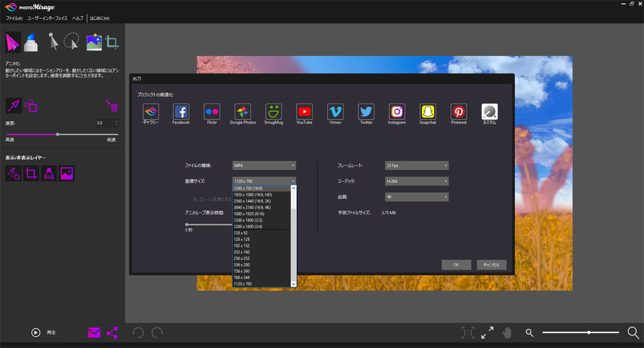Image resolution: width=644 pixels, height=348 pixels.
Task: Click the キャンセル button
Action: [x=491, y=264]
